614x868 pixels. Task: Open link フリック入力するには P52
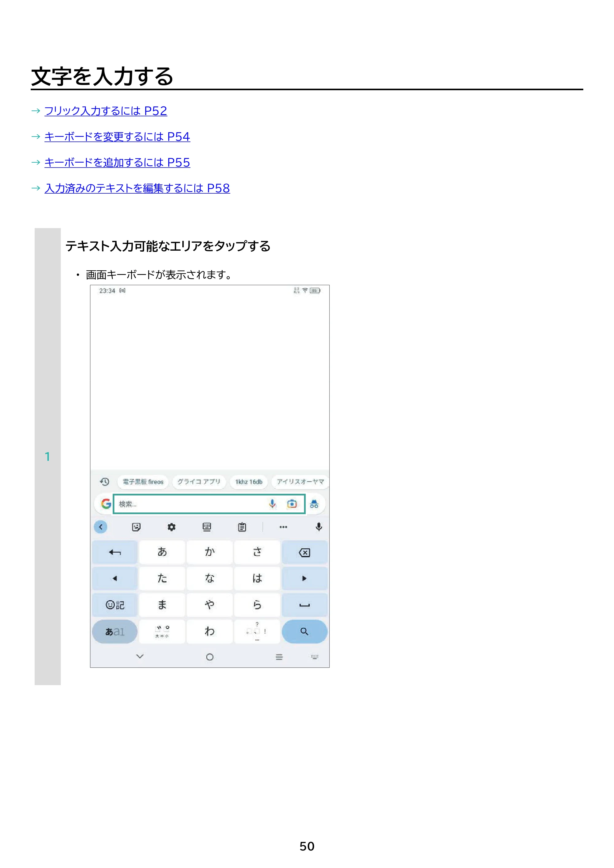point(106,111)
